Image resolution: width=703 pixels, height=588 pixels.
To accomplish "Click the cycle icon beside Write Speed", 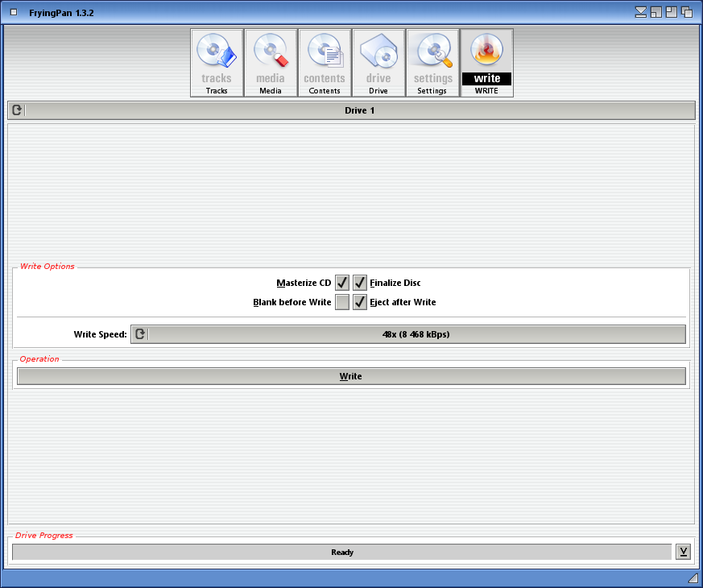I will tap(140, 334).
